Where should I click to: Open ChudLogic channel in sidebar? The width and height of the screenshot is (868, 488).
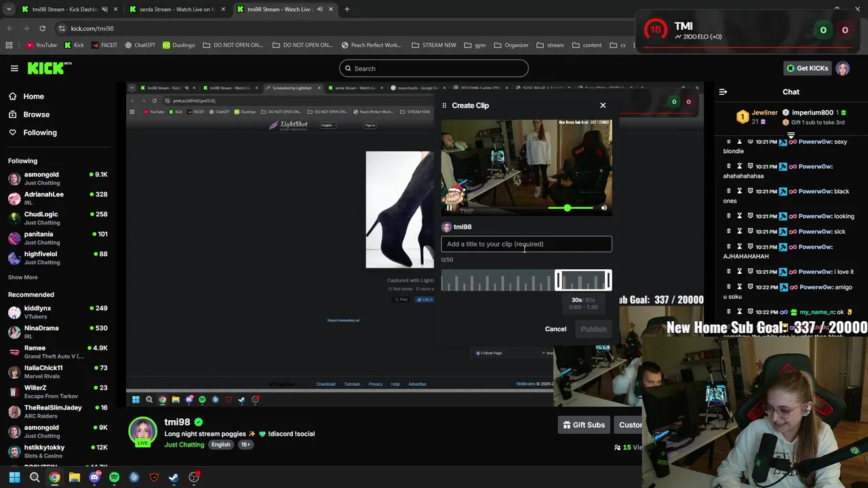(58, 218)
